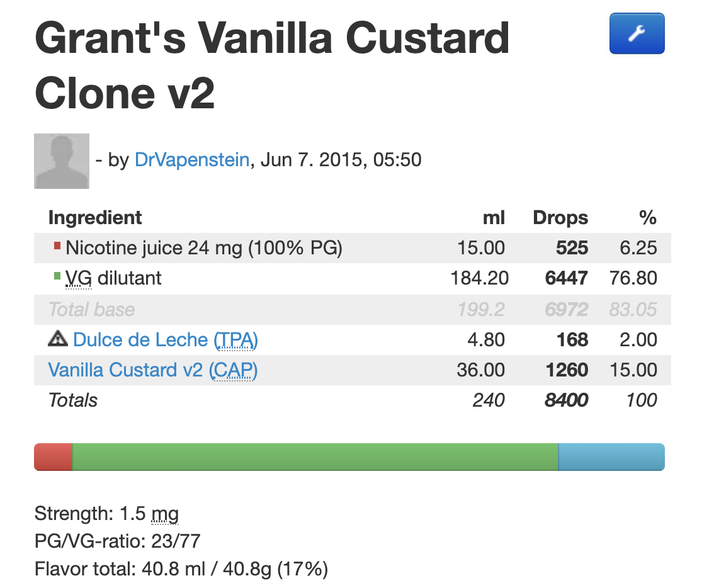Viewport: 714px width, 588px height.
Task: Click the recipe title heading
Action: click(271, 65)
